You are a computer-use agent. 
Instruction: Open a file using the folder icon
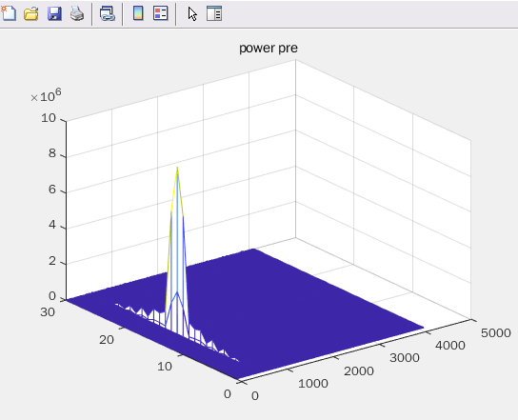coord(31,14)
